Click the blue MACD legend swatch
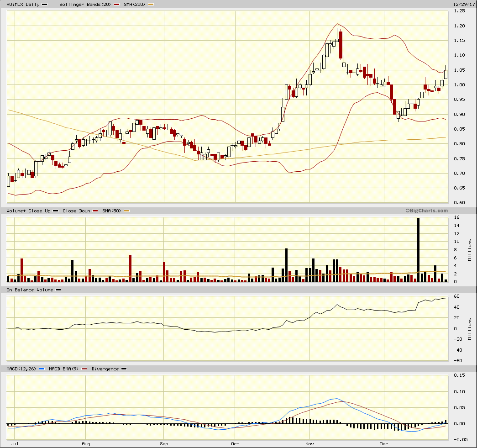 point(42,369)
